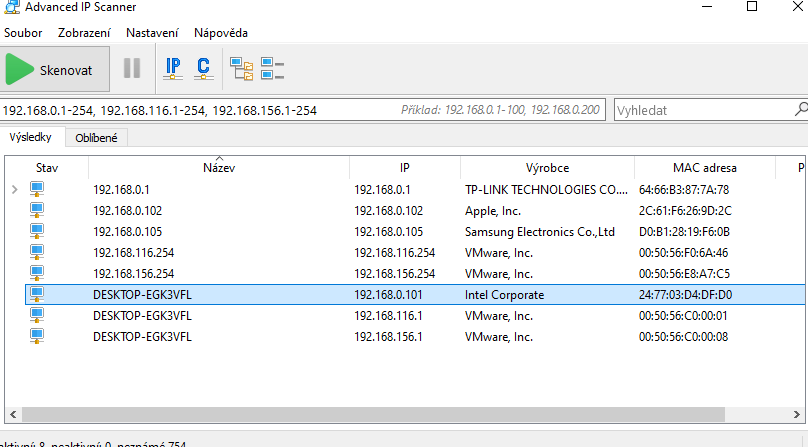This screenshot has height=447, width=808.
Task: Open the Zobrazení menu
Action: tap(84, 33)
